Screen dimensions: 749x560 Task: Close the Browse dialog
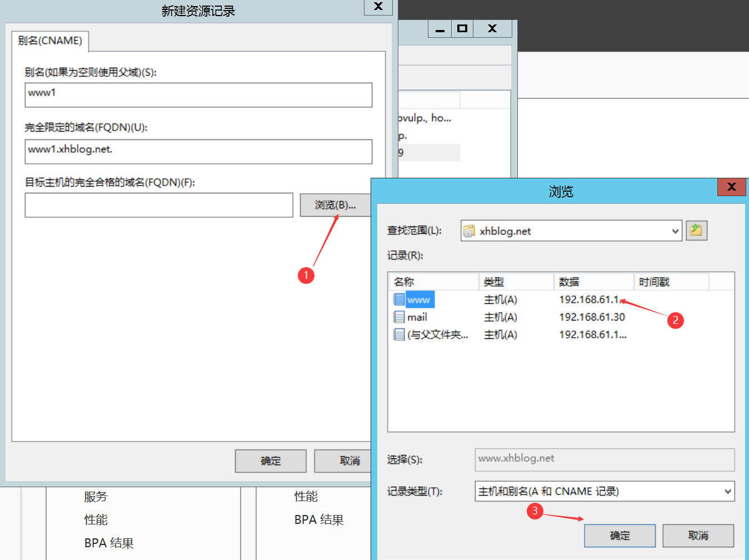[731, 187]
